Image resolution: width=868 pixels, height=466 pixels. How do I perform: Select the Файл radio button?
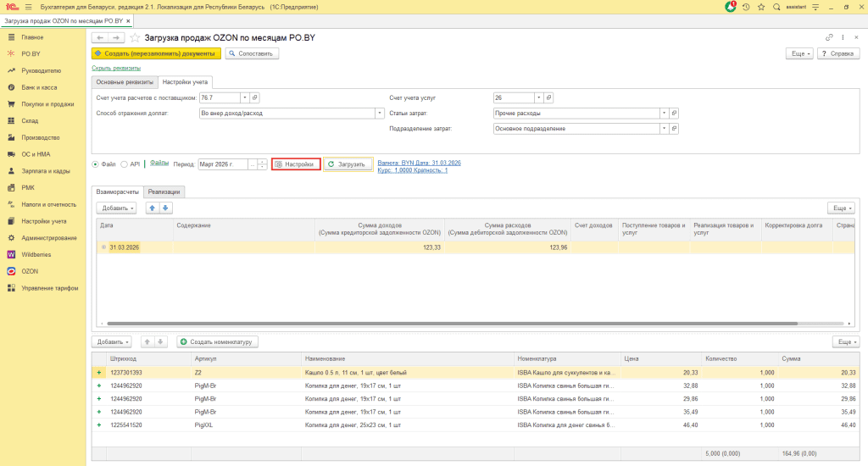pos(95,164)
